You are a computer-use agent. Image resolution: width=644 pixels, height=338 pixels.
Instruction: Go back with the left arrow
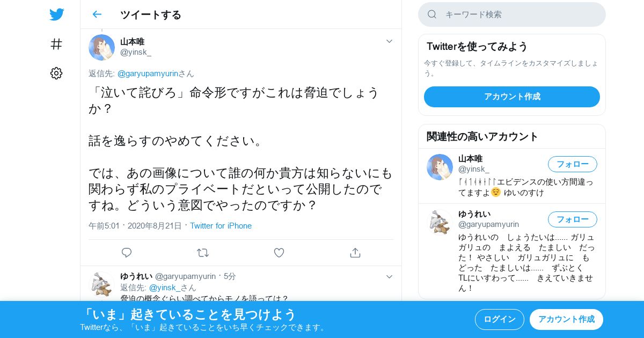point(97,14)
